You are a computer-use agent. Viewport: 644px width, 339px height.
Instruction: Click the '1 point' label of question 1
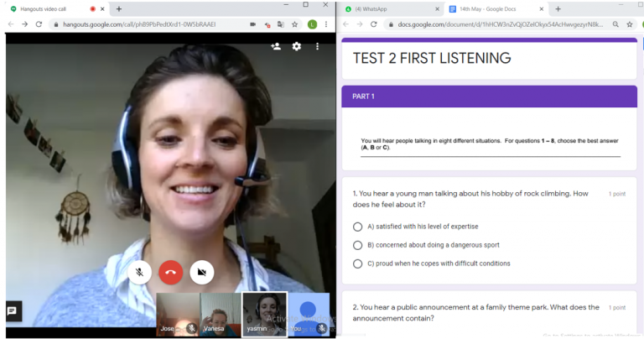(617, 194)
